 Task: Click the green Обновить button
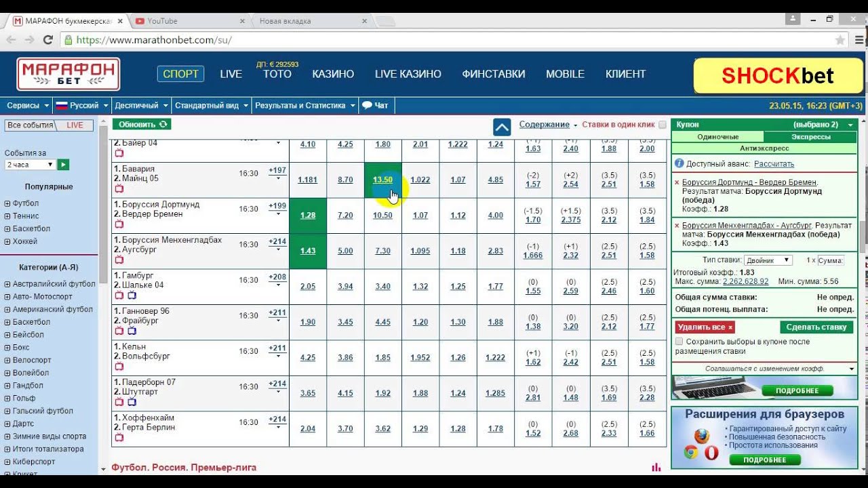point(142,125)
